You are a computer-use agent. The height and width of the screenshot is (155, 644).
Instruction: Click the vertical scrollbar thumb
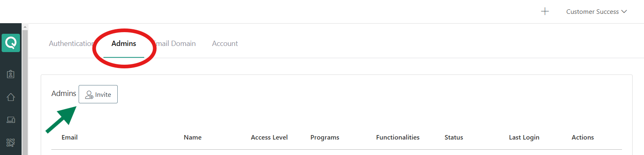pyautogui.click(x=25, y=92)
